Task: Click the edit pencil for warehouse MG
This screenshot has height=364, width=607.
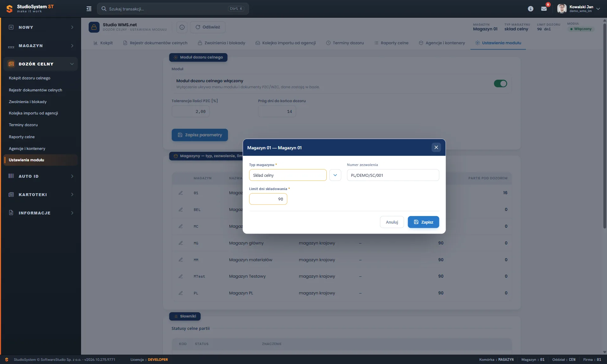Action: click(x=181, y=243)
